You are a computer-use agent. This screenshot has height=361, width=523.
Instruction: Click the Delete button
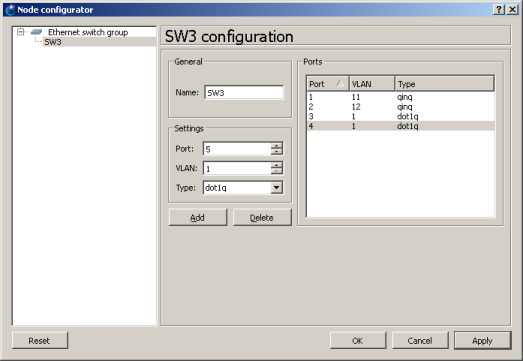(262, 218)
